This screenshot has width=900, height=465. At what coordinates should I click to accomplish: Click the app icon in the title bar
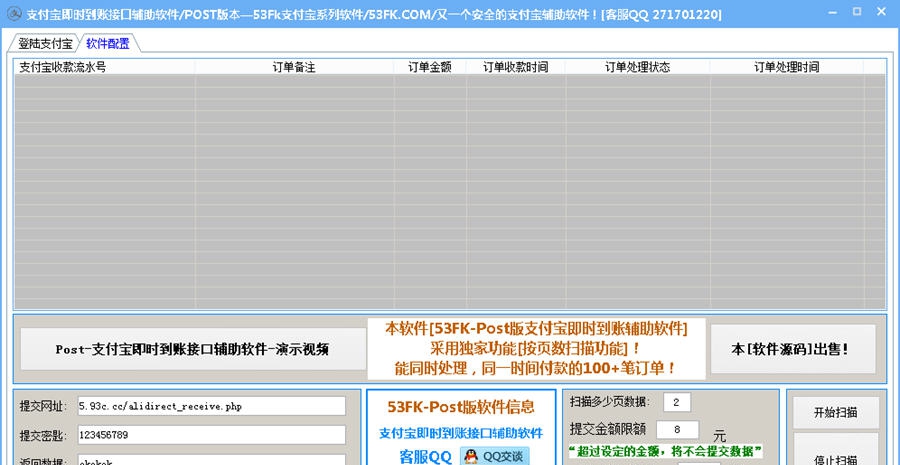[13, 14]
